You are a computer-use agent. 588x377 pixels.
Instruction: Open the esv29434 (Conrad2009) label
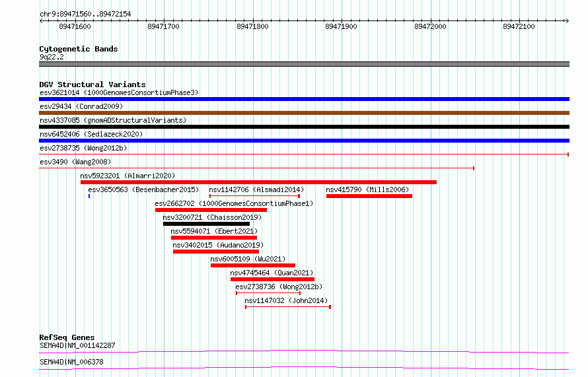click(x=81, y=106)
